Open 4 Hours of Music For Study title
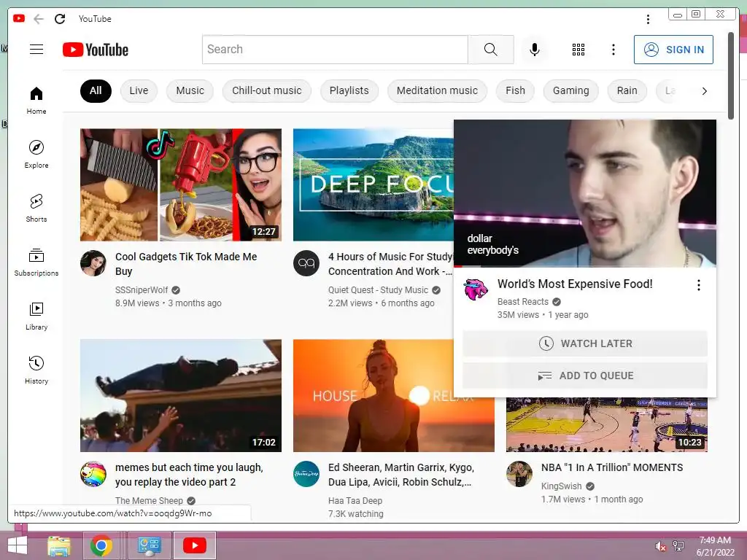Viewport: 747px width, 560px height. pos(390,264)
